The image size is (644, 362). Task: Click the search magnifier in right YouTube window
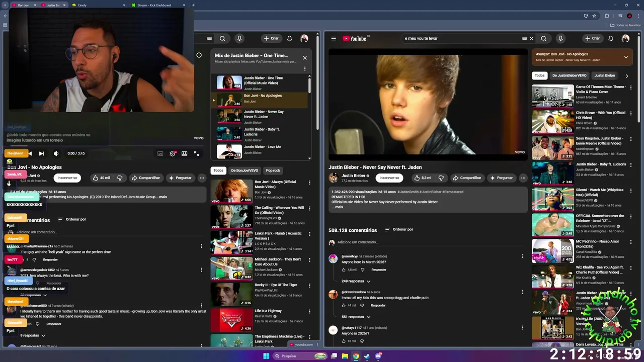(543, 39)
